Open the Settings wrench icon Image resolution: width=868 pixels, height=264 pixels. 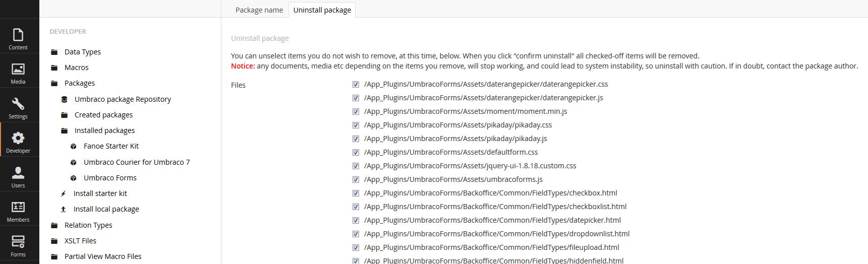[x=18, y=104]
